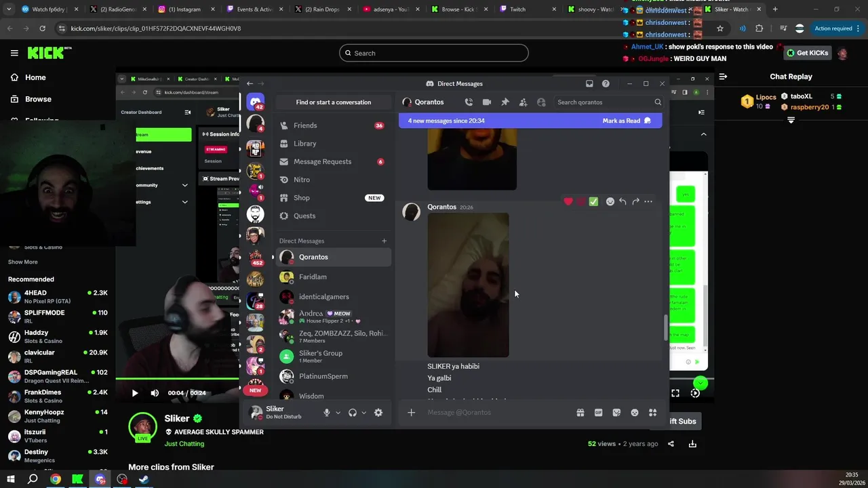Start a video call in the Discord header
Viewport: 868px width, 488px height.
click(487, 102)
